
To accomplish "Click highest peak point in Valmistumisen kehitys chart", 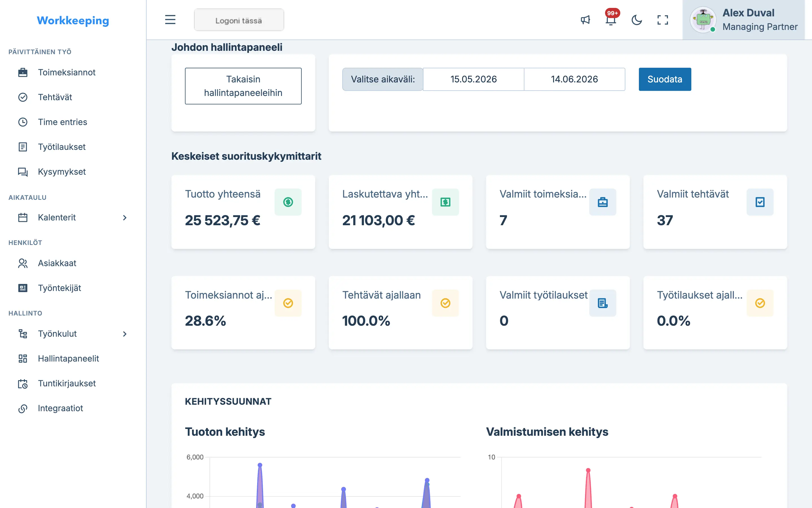I will pyautogui.click(x=588, y=470).
